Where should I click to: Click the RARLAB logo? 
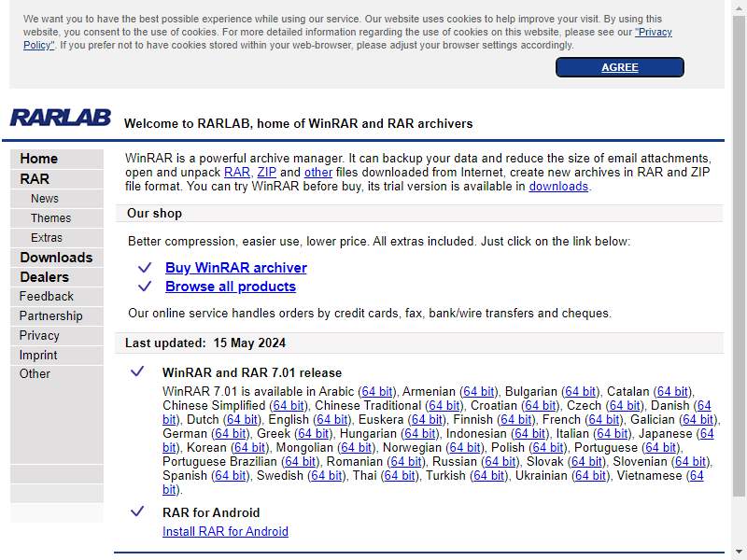tap(61, 119)
